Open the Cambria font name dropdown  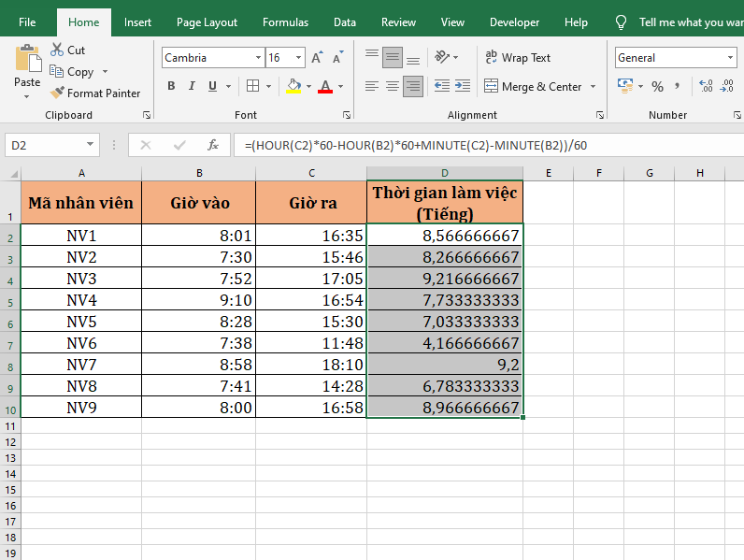(x=259, y=58)
